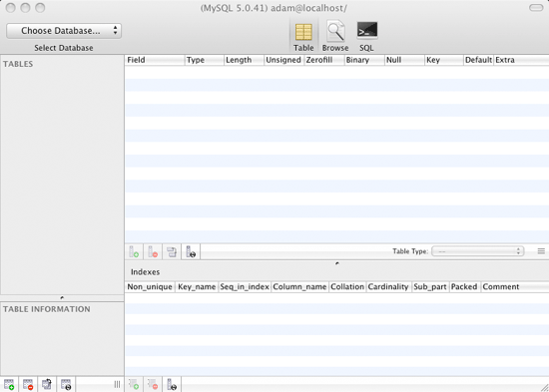Select the Default column header
Viewport: 549px width, 392px height.
478,60
